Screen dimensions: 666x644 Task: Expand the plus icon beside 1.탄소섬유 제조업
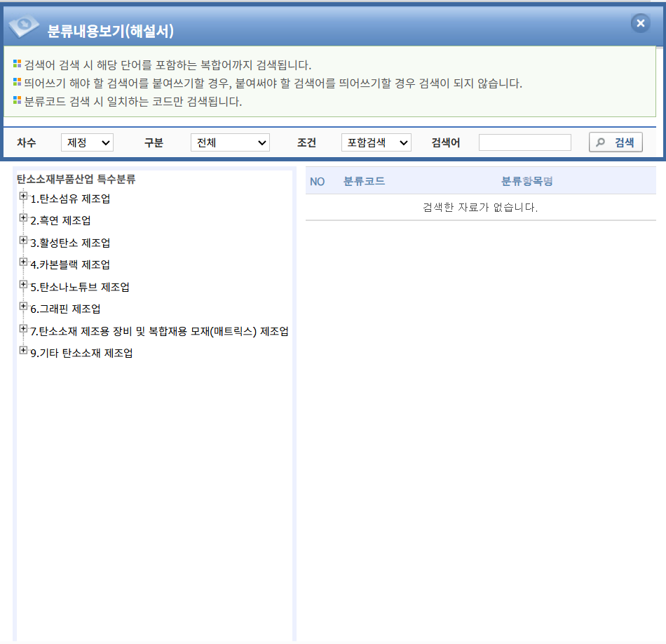point(23,196)
